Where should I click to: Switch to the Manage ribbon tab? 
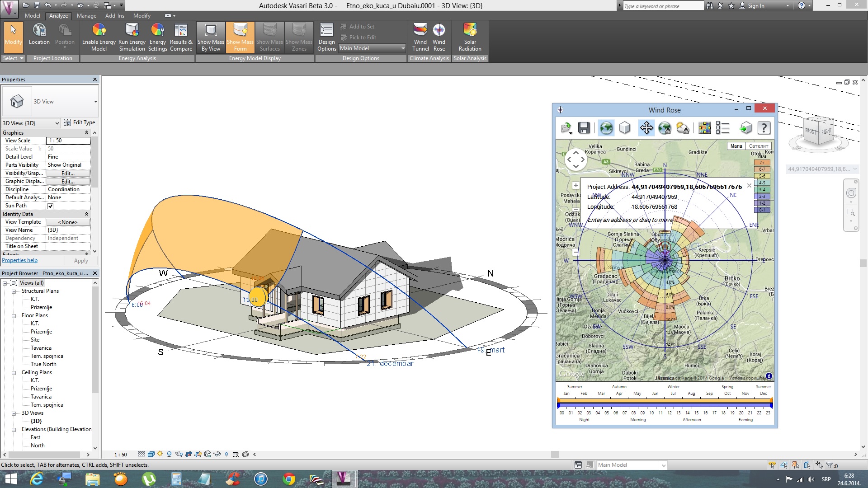tap(86, 16)
